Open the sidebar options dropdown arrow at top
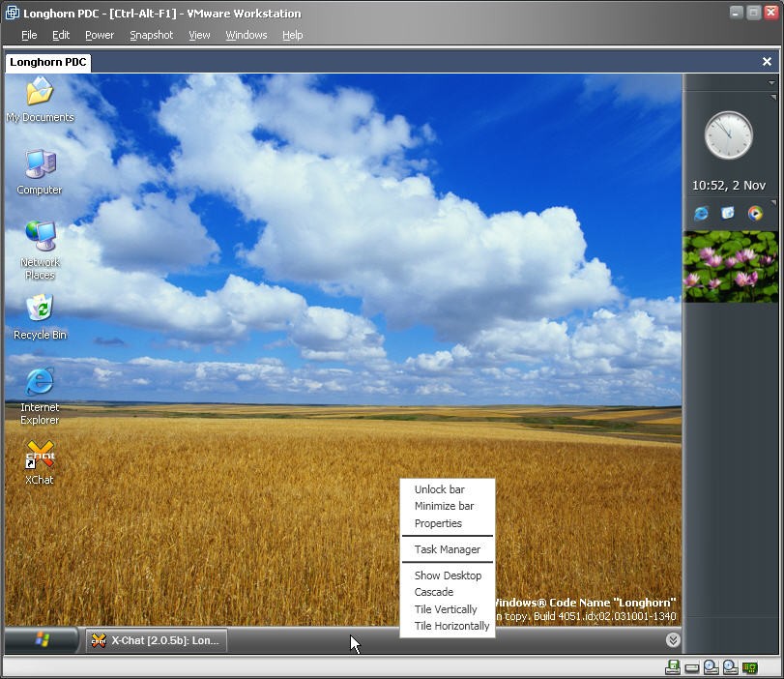The image size is (784, 679). click(x=771, y=83)
